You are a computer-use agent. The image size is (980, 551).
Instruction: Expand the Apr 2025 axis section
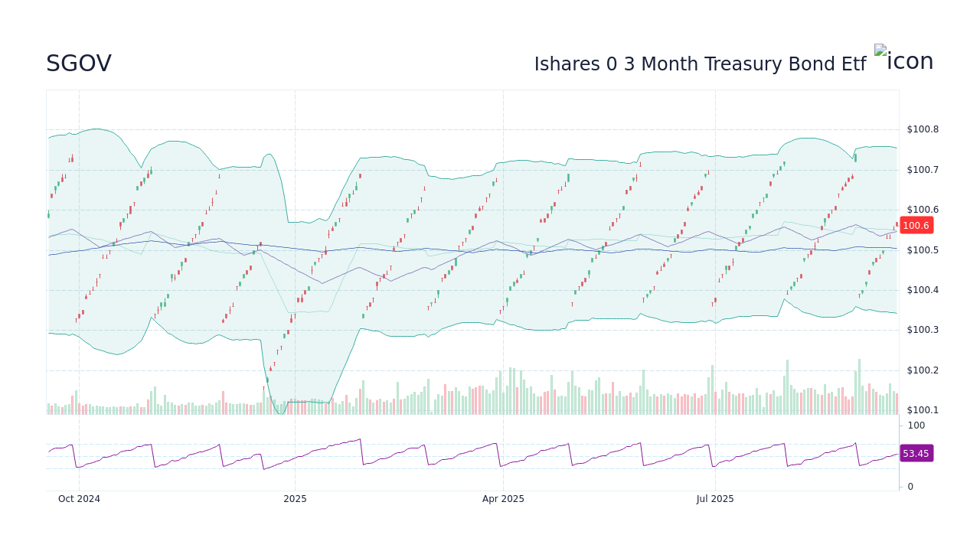(503, 498)
